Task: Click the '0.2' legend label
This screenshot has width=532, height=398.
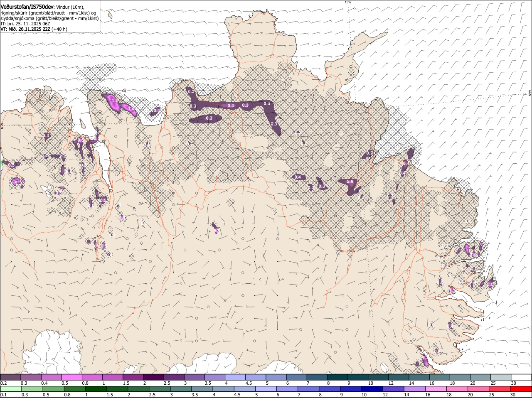Action: (x=3, y=383)
